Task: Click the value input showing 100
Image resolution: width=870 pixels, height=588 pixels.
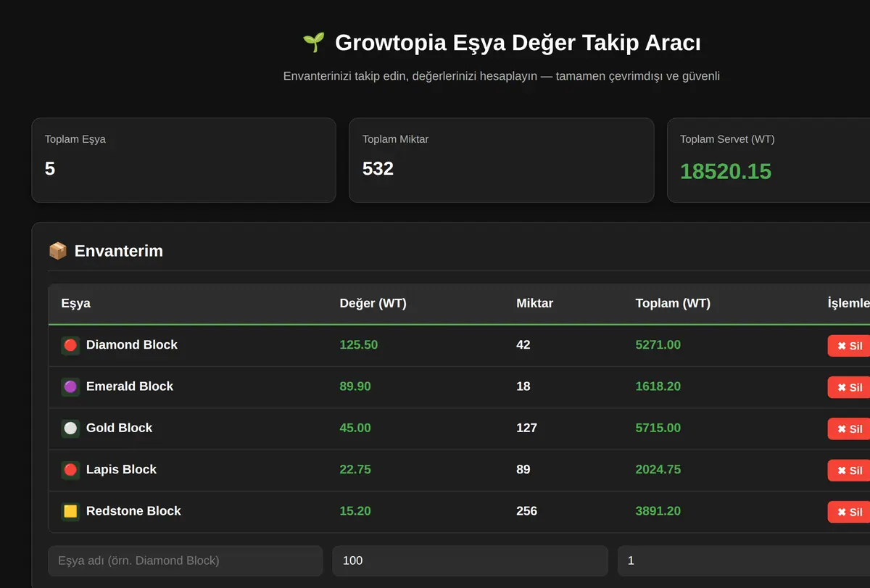Action: tap(470, 560)
